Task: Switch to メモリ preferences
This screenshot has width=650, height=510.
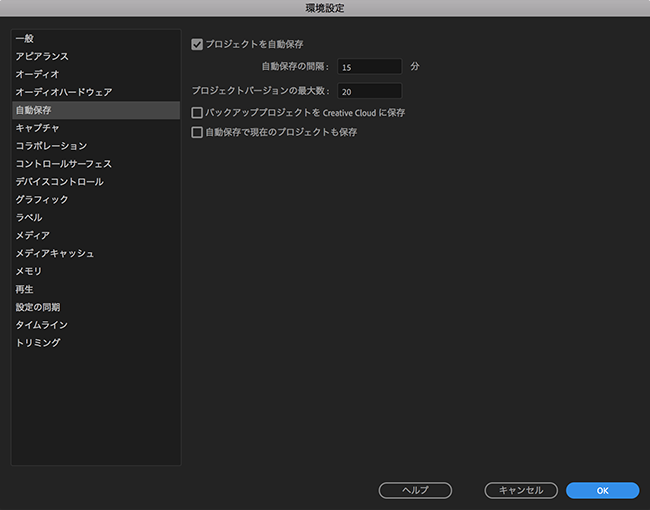Action: point(28,271)
